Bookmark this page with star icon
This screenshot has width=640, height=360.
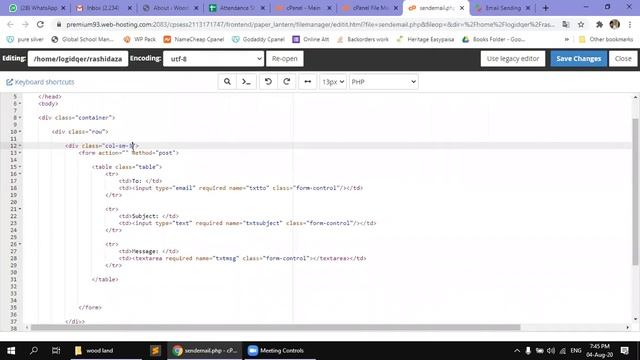581,24
